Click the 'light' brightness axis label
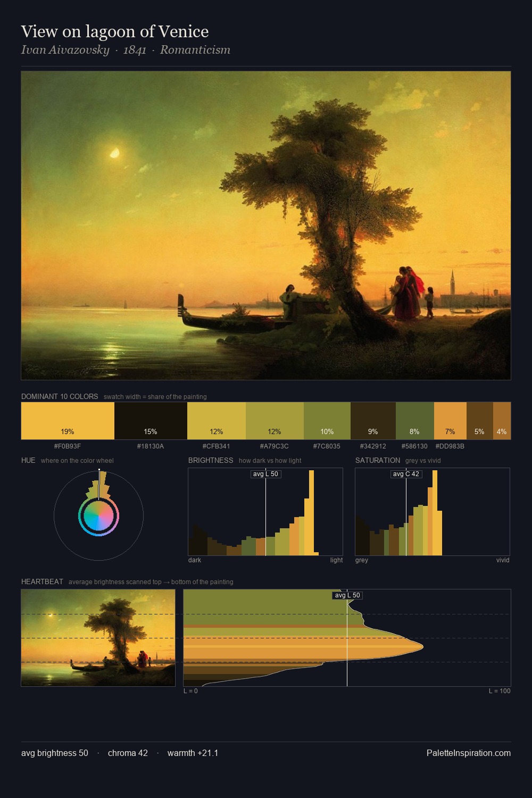The width and height of the screenshot is (532, 798). click(337, 560)
